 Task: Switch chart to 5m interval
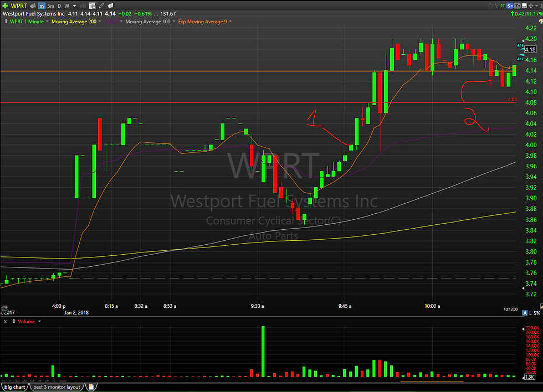coord(50,6)
